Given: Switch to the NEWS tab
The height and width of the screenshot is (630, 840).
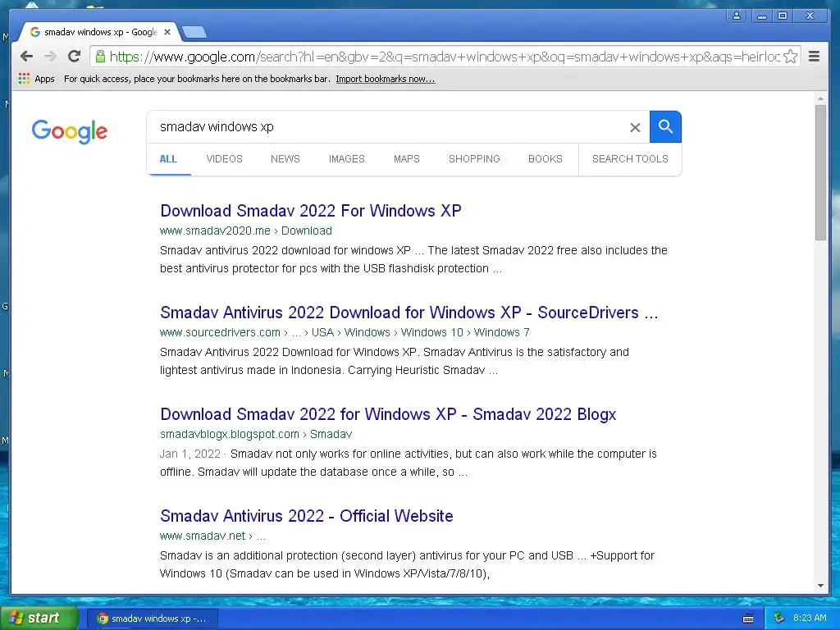Looking at the screenshot, I should coord(285,159).
